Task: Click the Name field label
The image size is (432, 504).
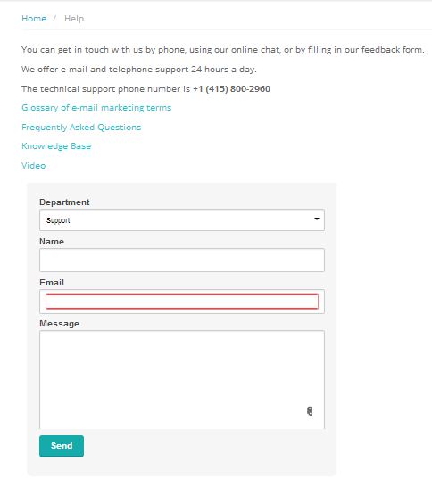Action: pyautogui.click(x=52, y=242)
